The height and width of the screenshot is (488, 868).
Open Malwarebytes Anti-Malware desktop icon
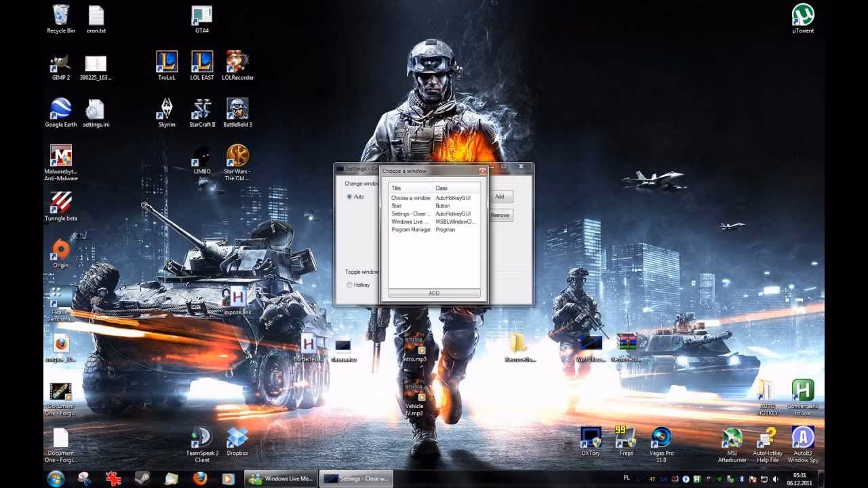61,163
